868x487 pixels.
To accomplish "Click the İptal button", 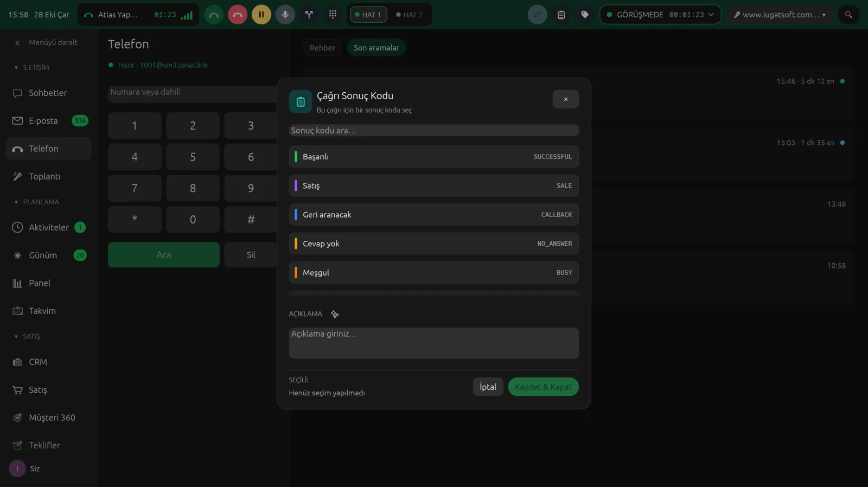I will (488, 387).
